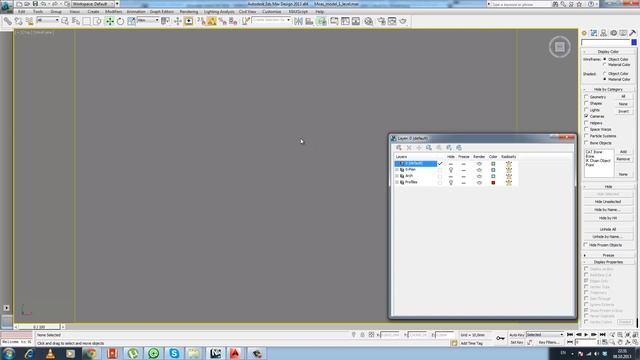Click the Invert category button
This screenshot has width=640, height=360.
(x=623, y=111)
